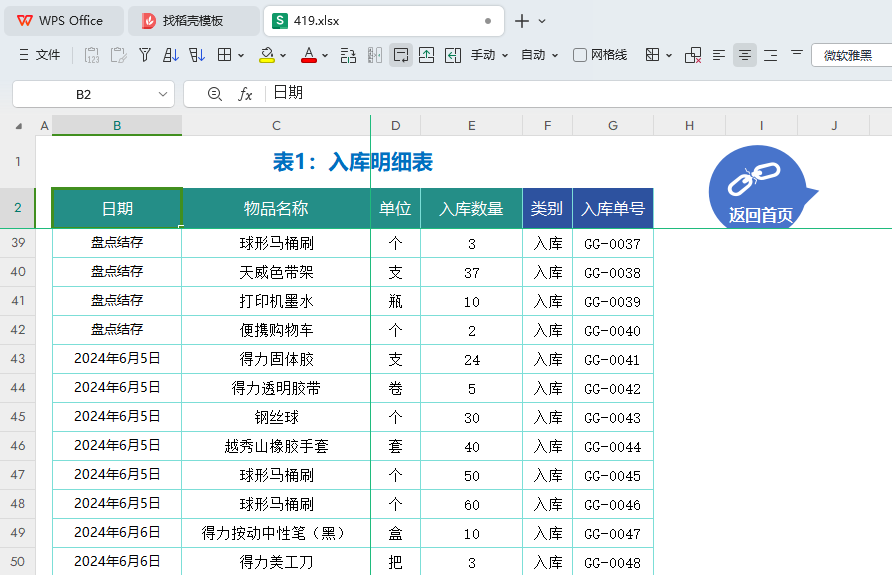Image resolution: width=892 pixels, height=575 pixels.
Task: Click the 类别 header cell
Action: [547, 208]
